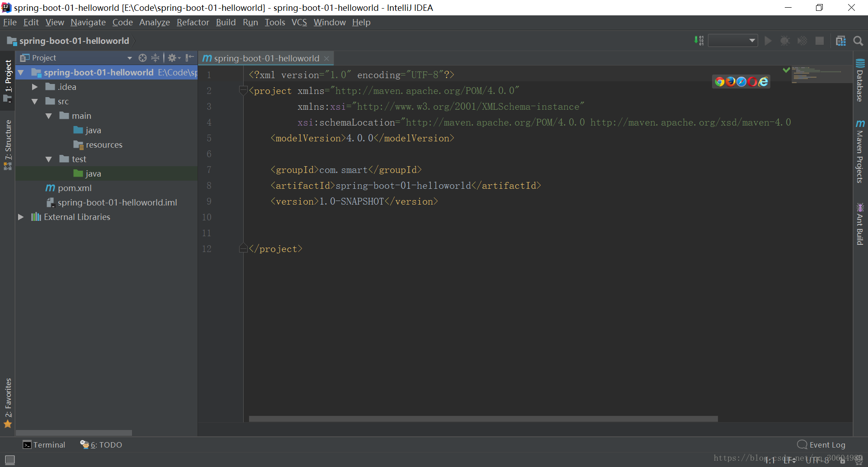Open pom.xml in Internet Explorer
The image size is (868, 467).
pyautogui.click(x=763, y=82)
